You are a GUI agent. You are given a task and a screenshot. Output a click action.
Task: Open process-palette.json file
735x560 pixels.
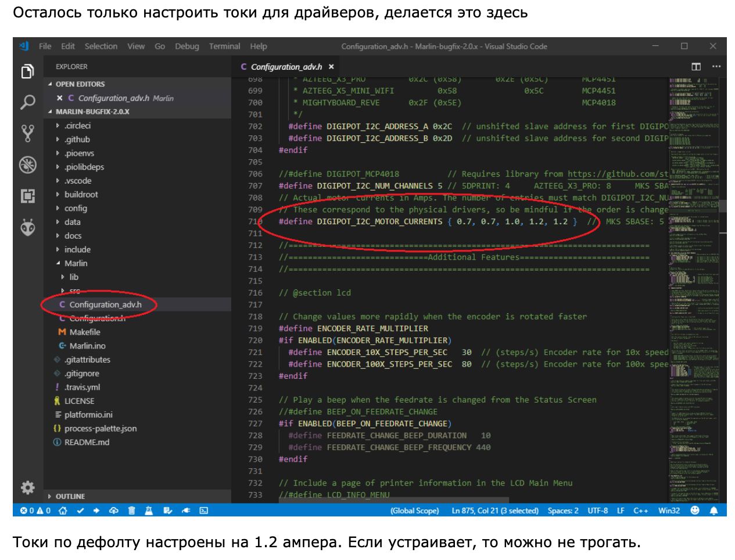[x=101, y=429]
